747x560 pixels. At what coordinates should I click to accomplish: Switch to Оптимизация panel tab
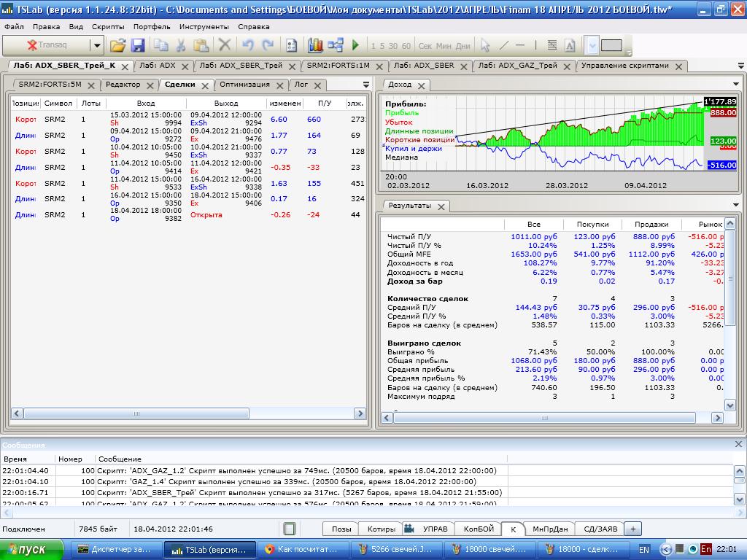[244, 85]
